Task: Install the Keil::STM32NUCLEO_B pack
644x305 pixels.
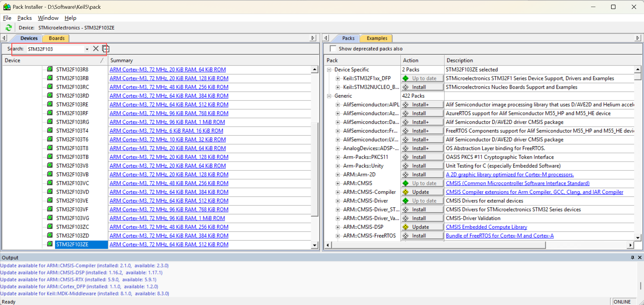Action: pos(423,87)
